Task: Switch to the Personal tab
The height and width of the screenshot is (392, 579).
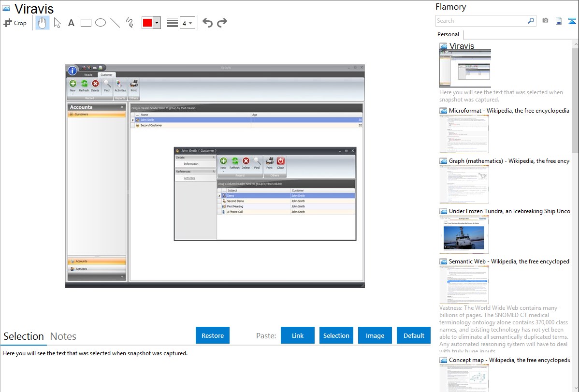Action: [x=449, y=34]
